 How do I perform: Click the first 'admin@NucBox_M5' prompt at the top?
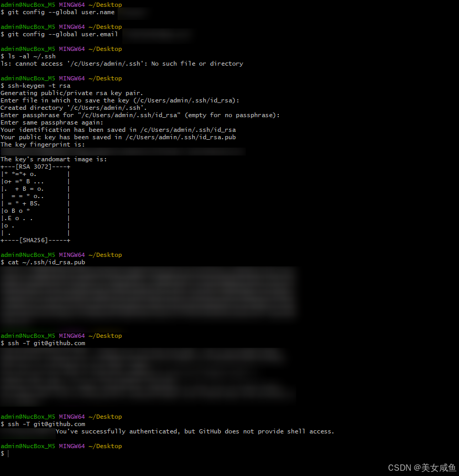(28, 5)
